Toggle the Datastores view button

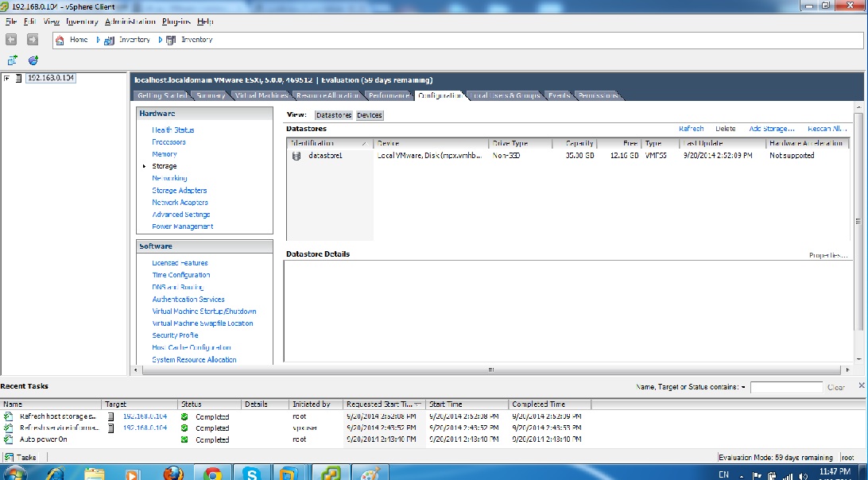(334, 115)
